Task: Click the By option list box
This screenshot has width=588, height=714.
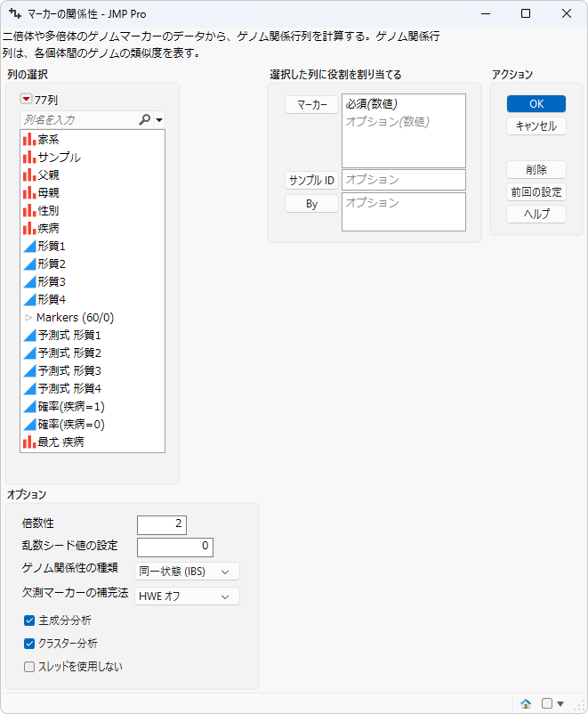Action: (x=404, y=212)
